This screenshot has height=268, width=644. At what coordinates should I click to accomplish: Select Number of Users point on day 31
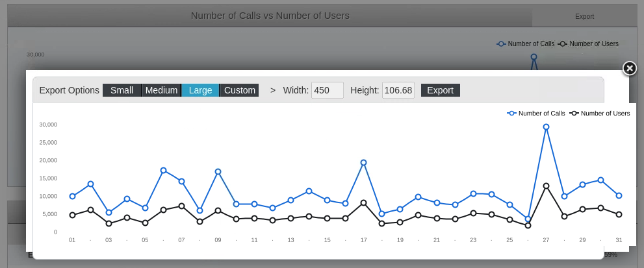(619, 214)
